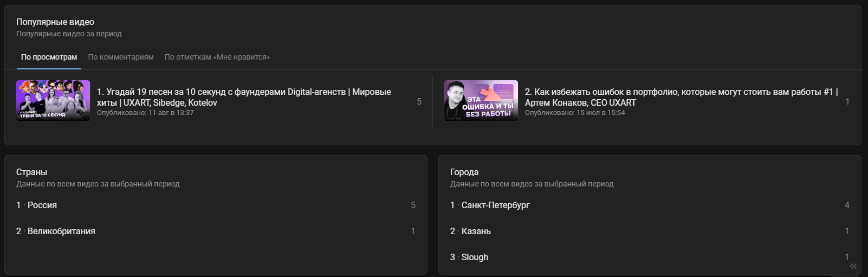Click the «Популярные видео» heading
Viewport: 868px width, 277px height.
tap(55, 22)
